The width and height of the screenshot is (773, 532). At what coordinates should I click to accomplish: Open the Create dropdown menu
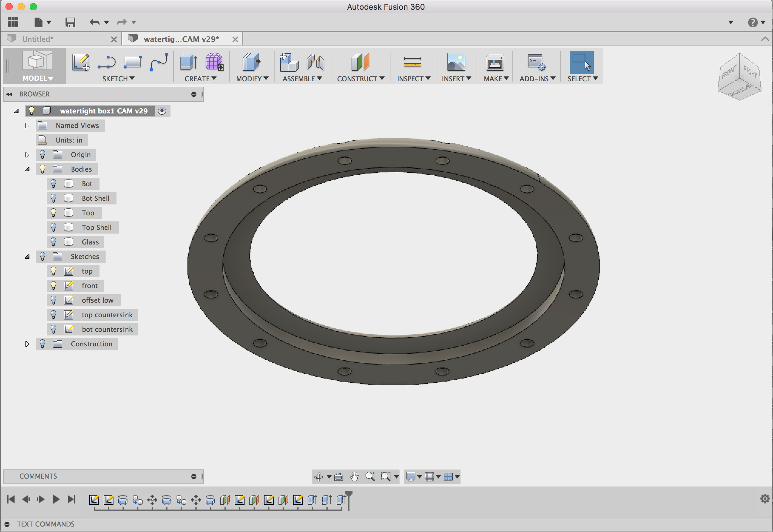click(201, 78)
